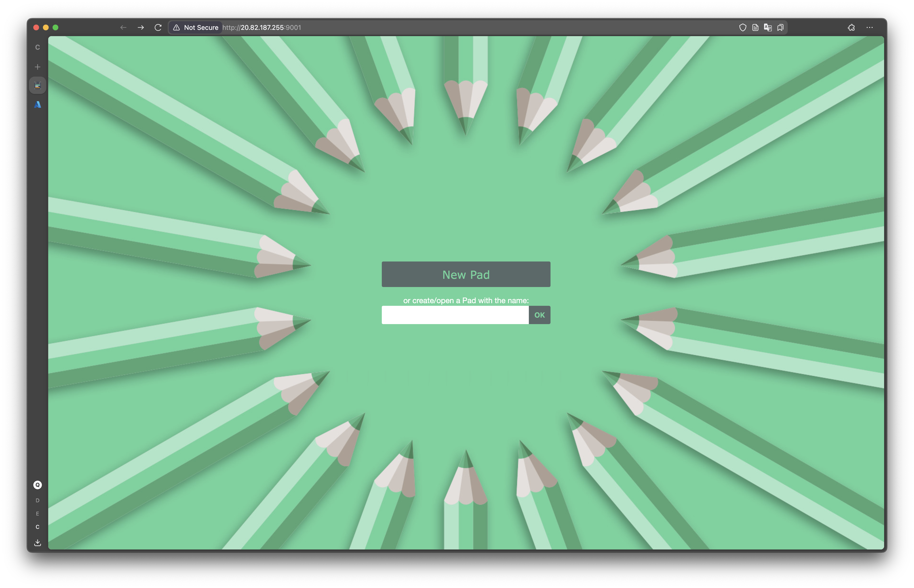The image size is (914, 588).
Task: Open the downloads icon in sidebar
Action: coord(37,542)
